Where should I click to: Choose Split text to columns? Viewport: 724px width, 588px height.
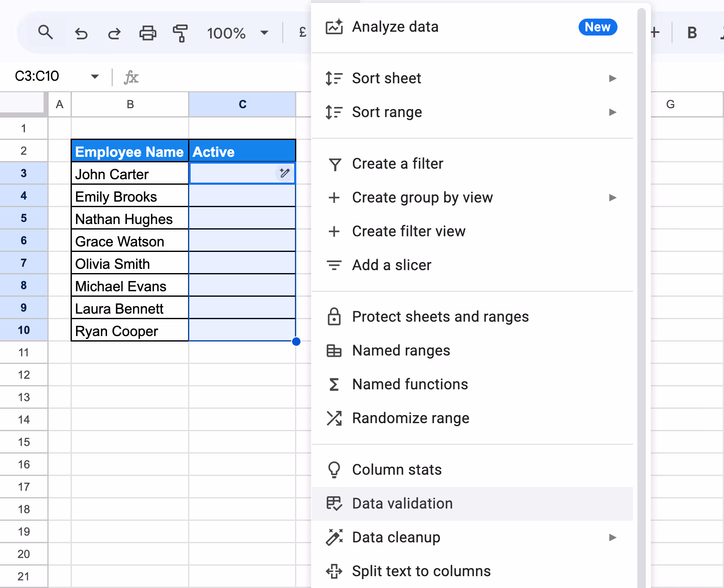coord(421,571)
